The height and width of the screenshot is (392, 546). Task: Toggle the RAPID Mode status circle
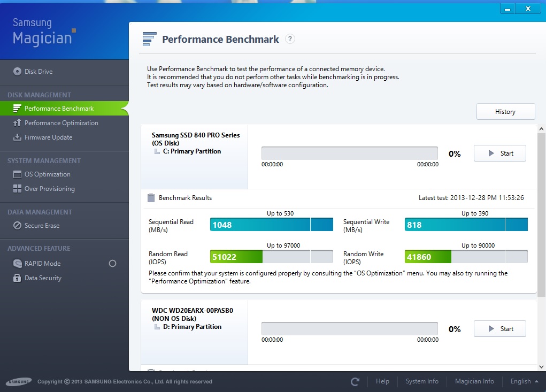click(x=112, y=264)
